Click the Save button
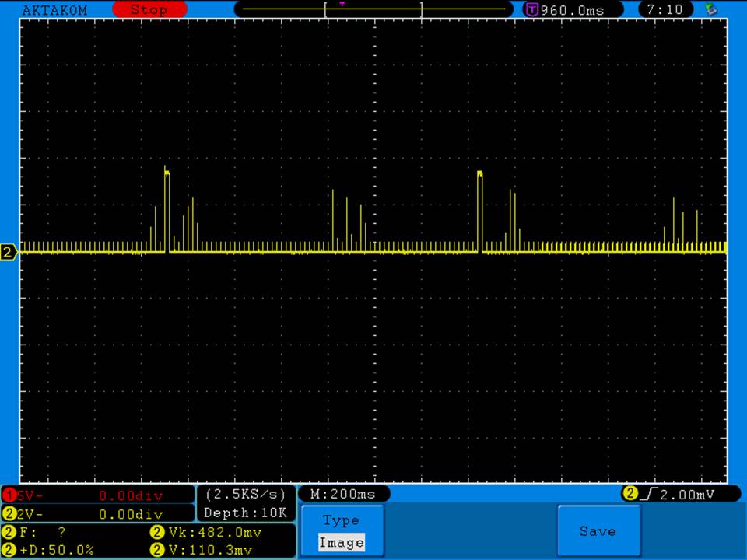Viewport: 747px width, 560px height. (x=598, y=531)
